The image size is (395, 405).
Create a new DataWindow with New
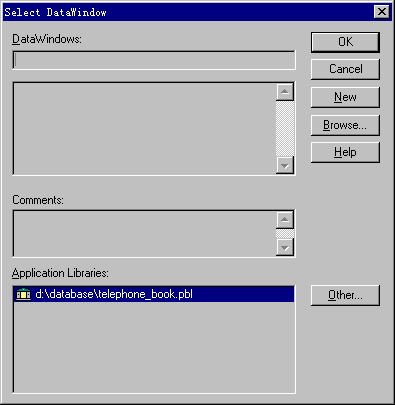click(345, 97)
